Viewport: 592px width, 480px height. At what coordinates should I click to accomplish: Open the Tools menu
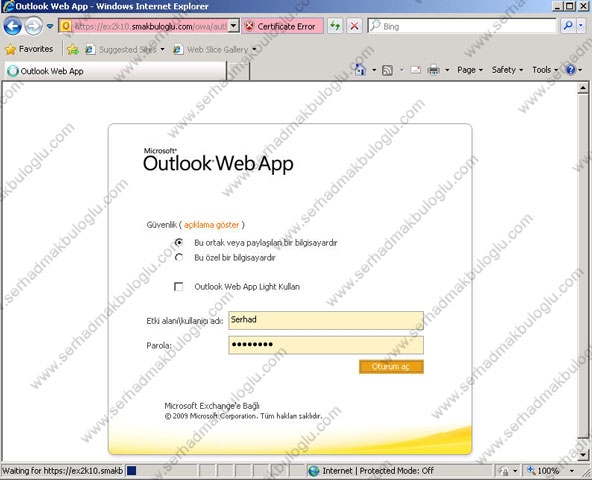click(545, 70)
